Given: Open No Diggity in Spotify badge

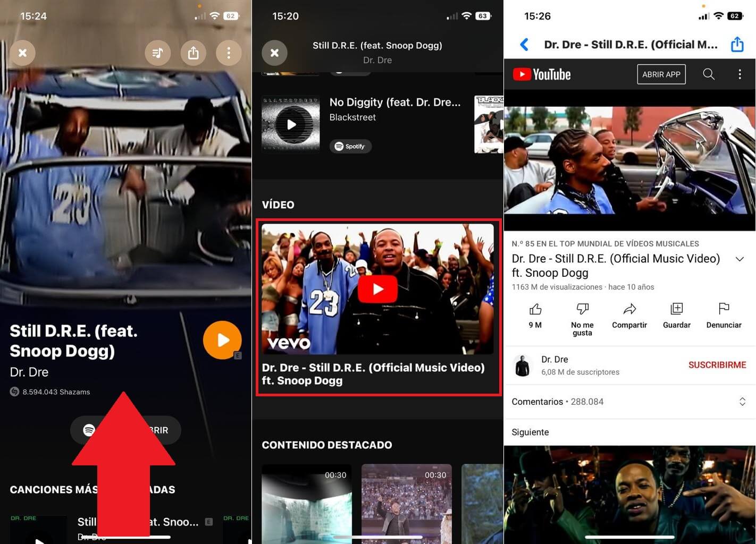Looking at the screenshot, I should click(x=350, y=146).
